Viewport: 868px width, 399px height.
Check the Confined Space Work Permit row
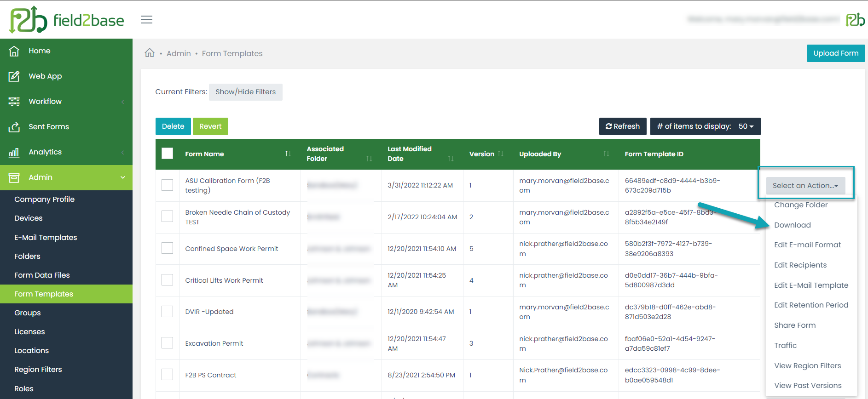(168, 248)
